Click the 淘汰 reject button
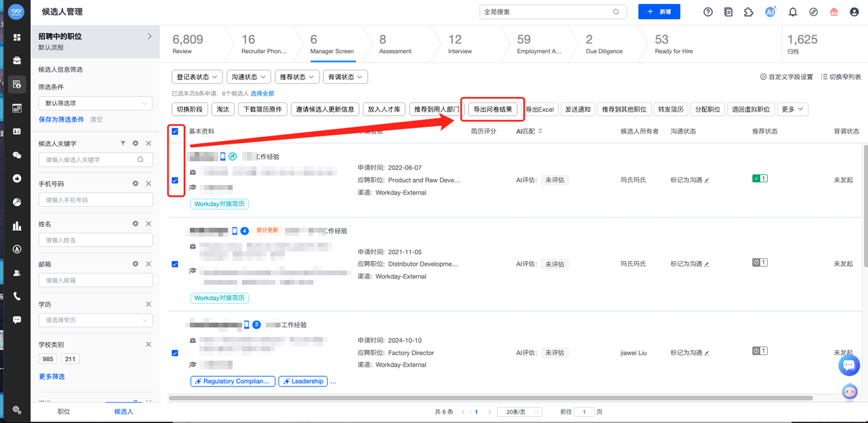Screen dimensions: 868x423 pyautogui.click(x=222, y=109)
